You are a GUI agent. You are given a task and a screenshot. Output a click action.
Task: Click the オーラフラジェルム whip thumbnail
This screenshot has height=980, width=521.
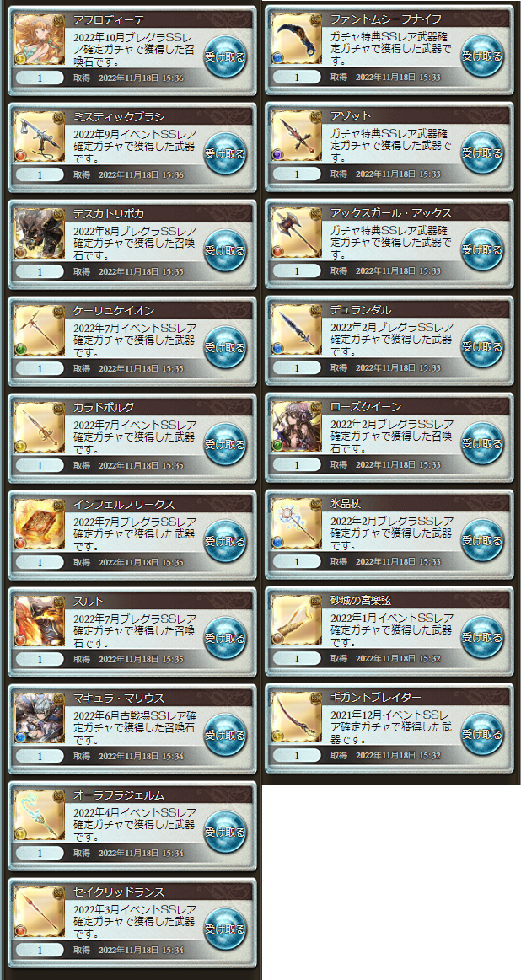(x=40, y=814)
